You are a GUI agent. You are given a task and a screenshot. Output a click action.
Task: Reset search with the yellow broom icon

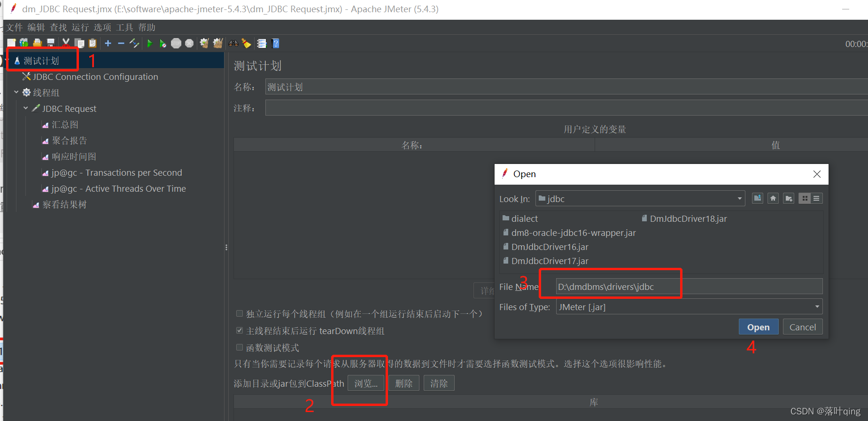click(x=246, y=43)
